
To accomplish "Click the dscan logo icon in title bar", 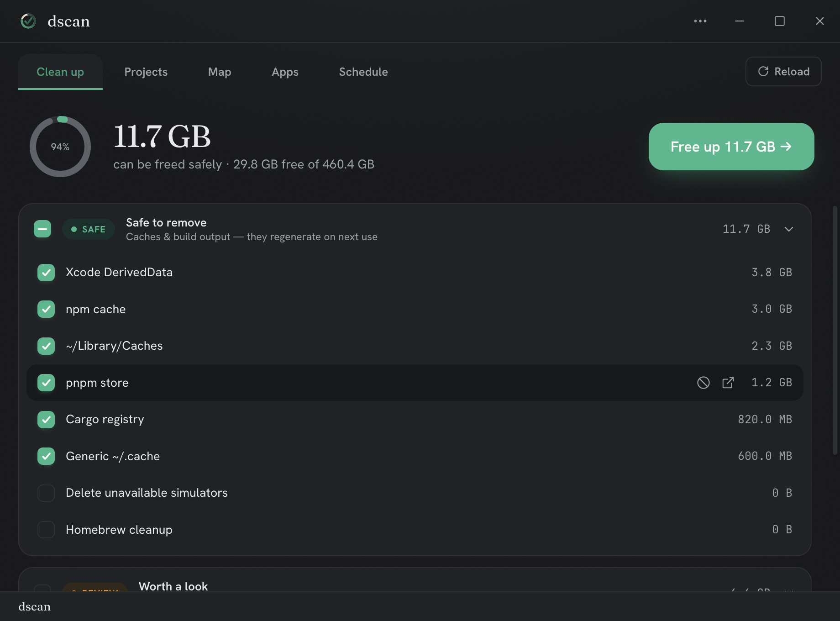I will [28, 21].
